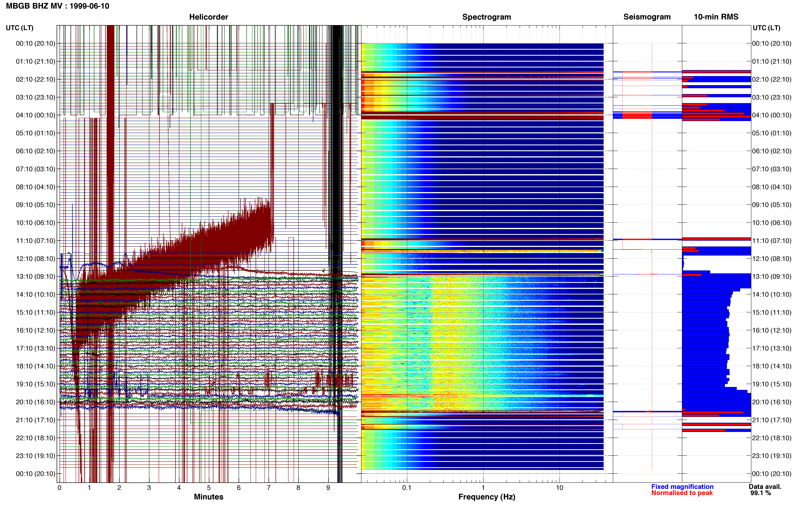Click the '10-min RMS' panel heading

pos(716,17)
